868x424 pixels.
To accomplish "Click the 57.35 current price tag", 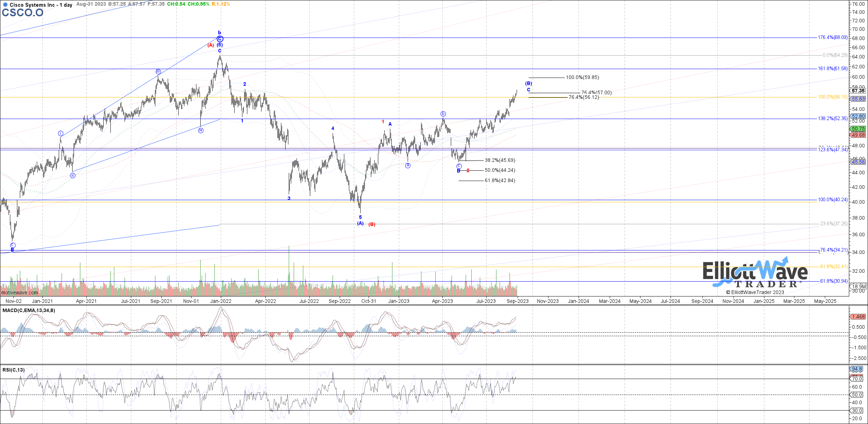I will pos(858,91).
